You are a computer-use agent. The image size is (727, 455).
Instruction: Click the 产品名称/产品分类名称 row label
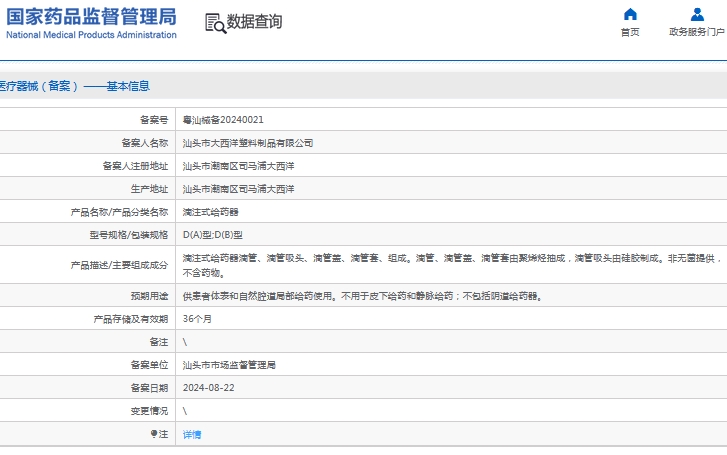(119, 212)
